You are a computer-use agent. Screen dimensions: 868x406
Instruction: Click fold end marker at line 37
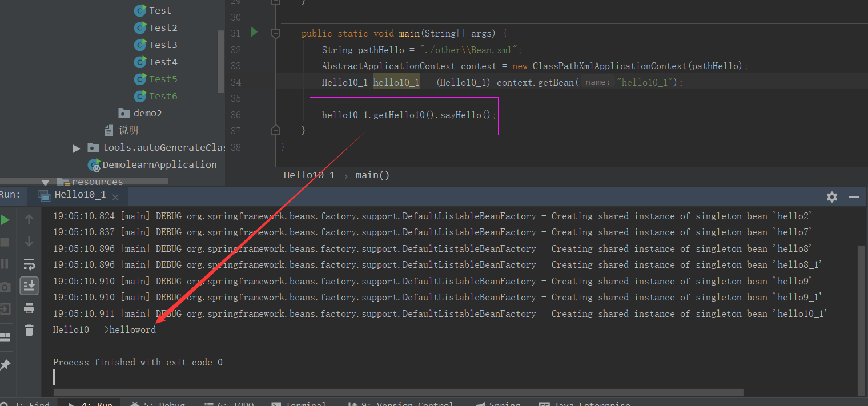tap(276, 130)
